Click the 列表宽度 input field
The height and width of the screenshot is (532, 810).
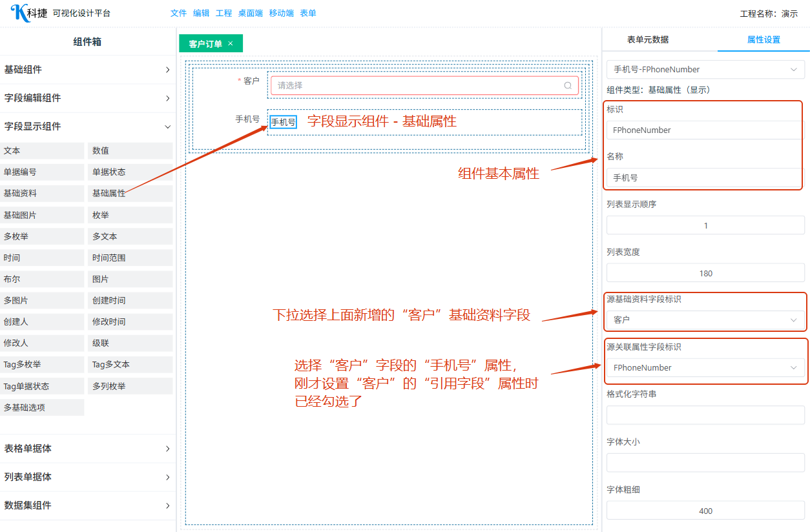(705, 273)
